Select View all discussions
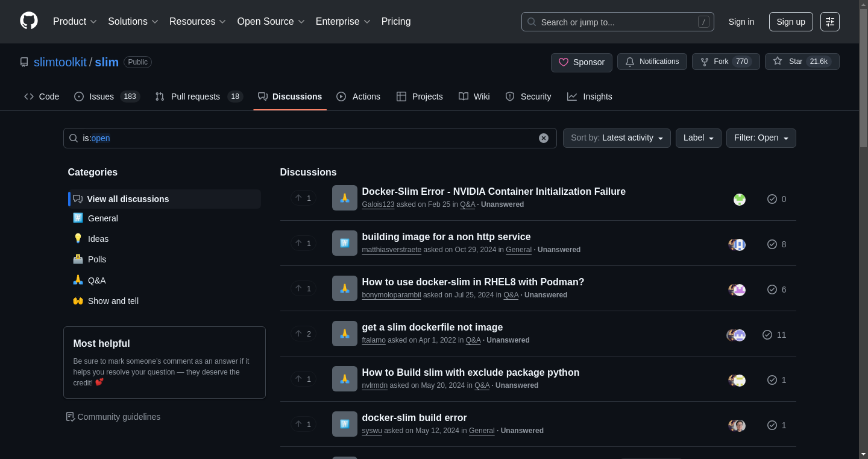 click(164, 199)
